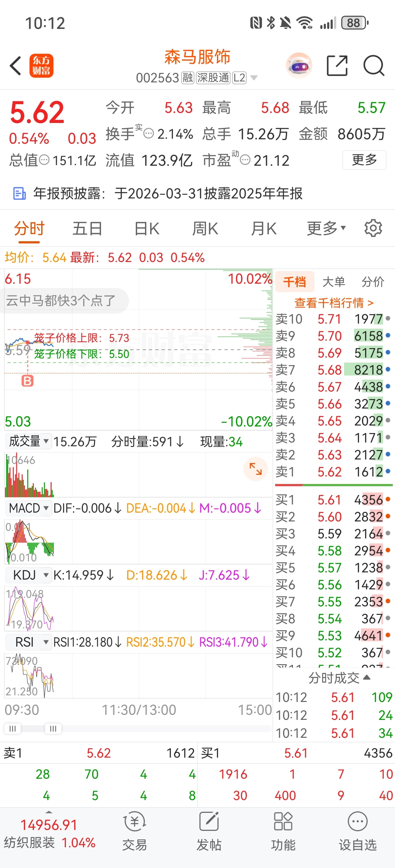The width and height of the screenshot is (395, 868).
Task: Tap the 换手 info circle icon
Action: [x=149, y=134]
